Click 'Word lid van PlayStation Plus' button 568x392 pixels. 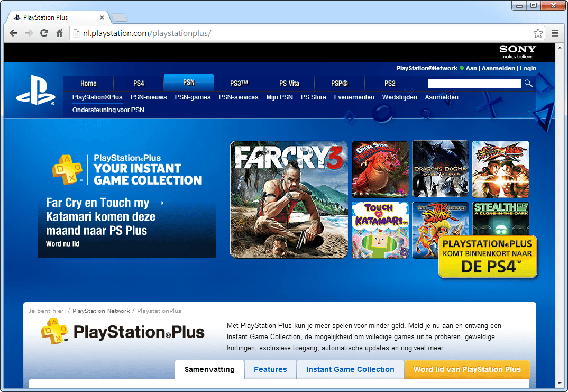tap(467, 370)
